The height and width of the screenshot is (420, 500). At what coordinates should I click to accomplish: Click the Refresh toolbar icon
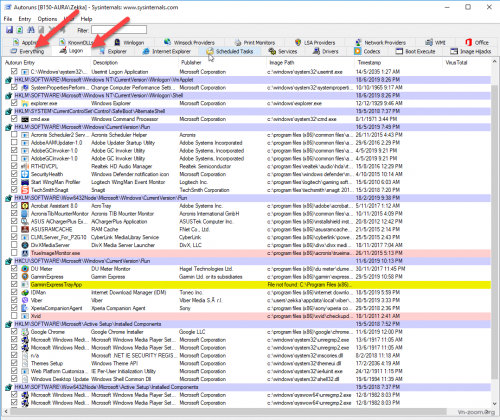[20, 30]
